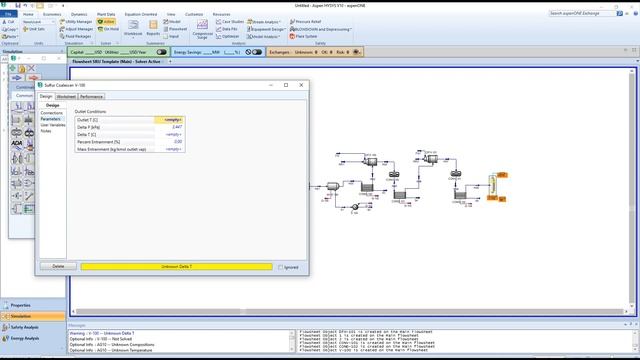Viewport: 640px width, 360px height.
Task: Click the flowsheet vertical scrollbar
Action: tap(632, 188)
